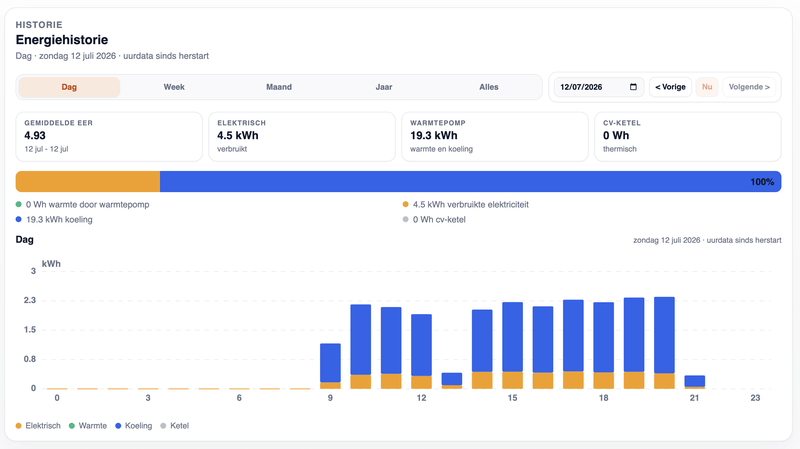Viewport: 800px width, 449px height.
Task: Select the Jaar period tab
Action: click(384, 87)
